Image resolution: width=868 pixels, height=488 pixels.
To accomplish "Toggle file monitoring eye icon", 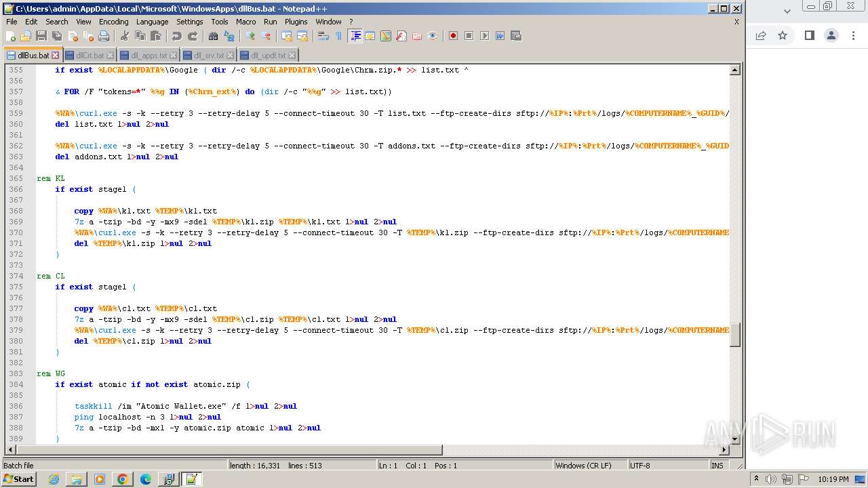I will [433, 36].
